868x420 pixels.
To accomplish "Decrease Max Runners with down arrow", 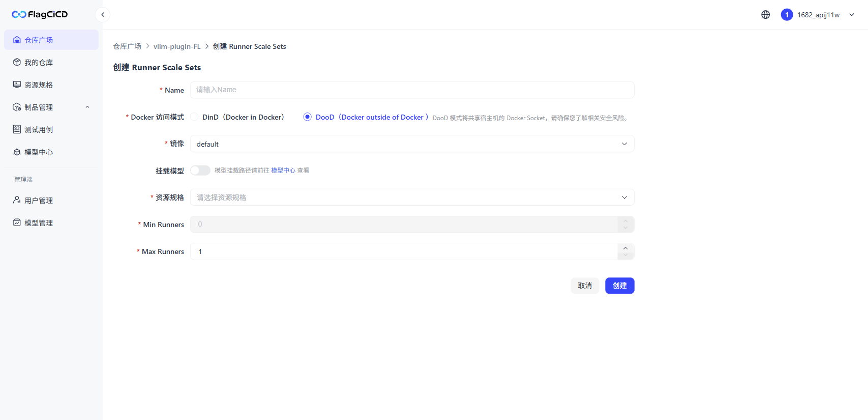I will tap(625, 256).
